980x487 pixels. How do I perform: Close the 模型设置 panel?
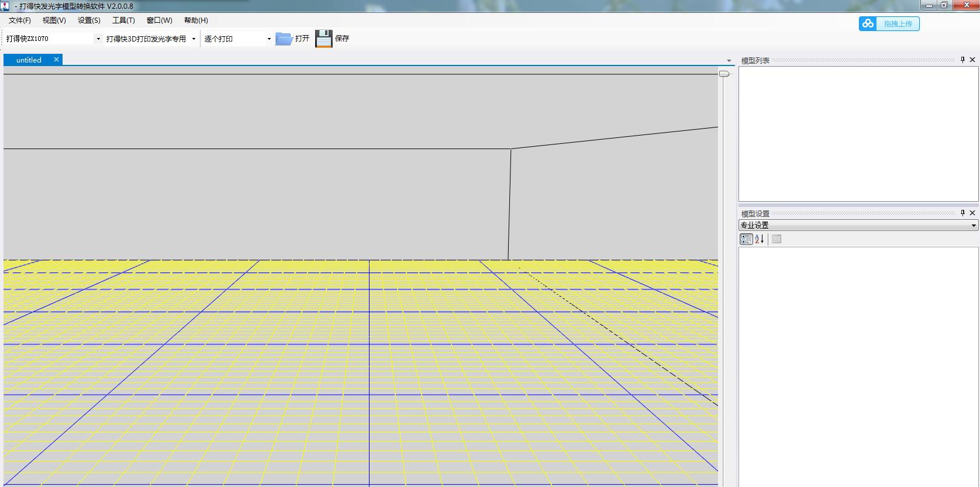click(x=972, y=213)
